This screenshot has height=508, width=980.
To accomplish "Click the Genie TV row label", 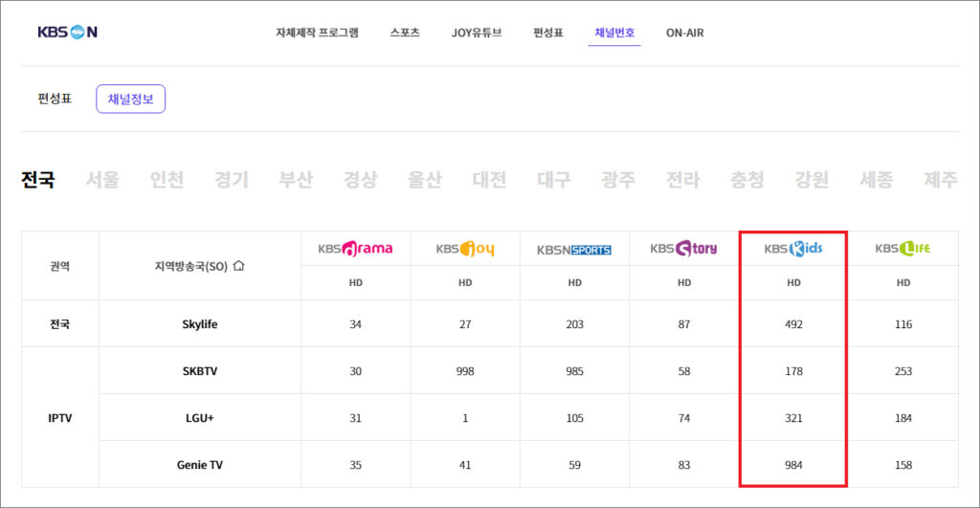I will pos(200,464).
